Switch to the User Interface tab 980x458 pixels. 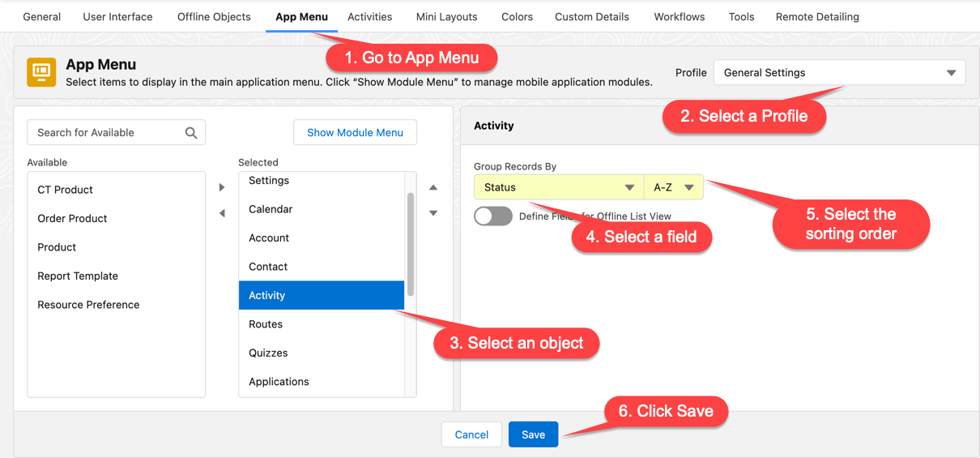[x=117, y=16]
